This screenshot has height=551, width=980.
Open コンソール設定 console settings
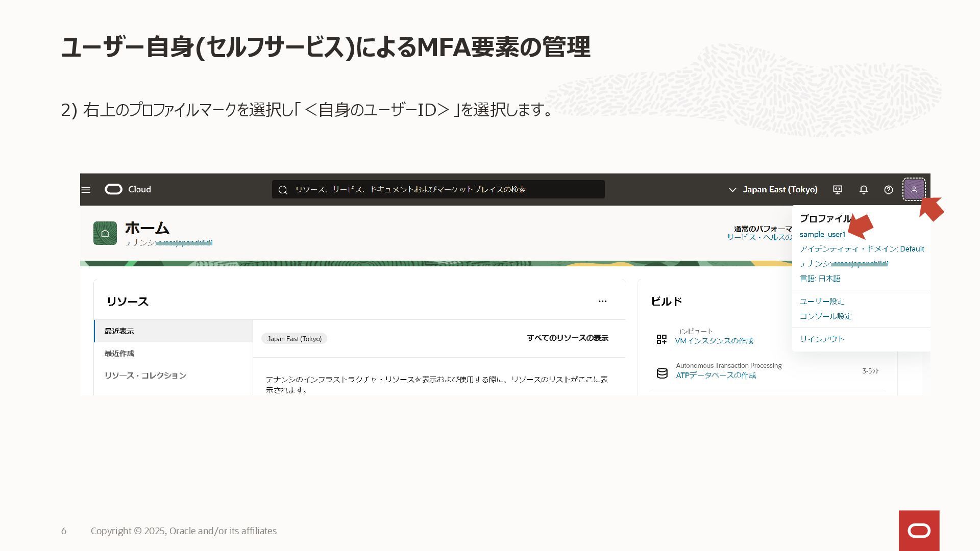click(825, 316)
